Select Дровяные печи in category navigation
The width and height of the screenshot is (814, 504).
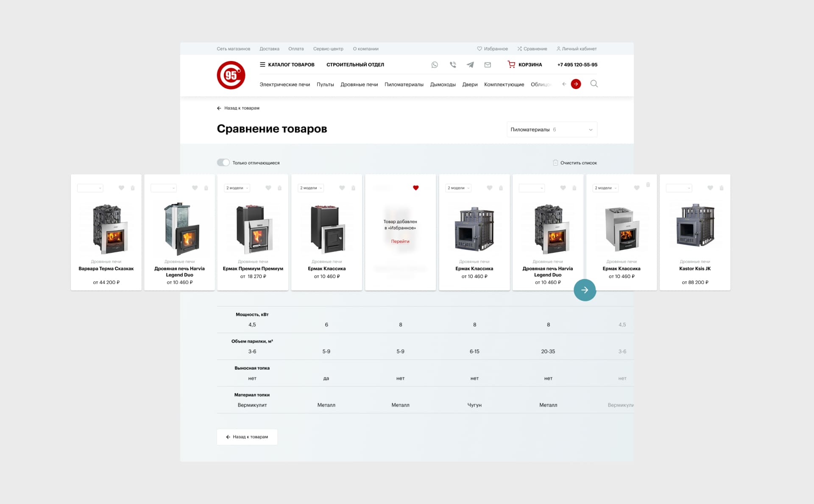(359, 84)
